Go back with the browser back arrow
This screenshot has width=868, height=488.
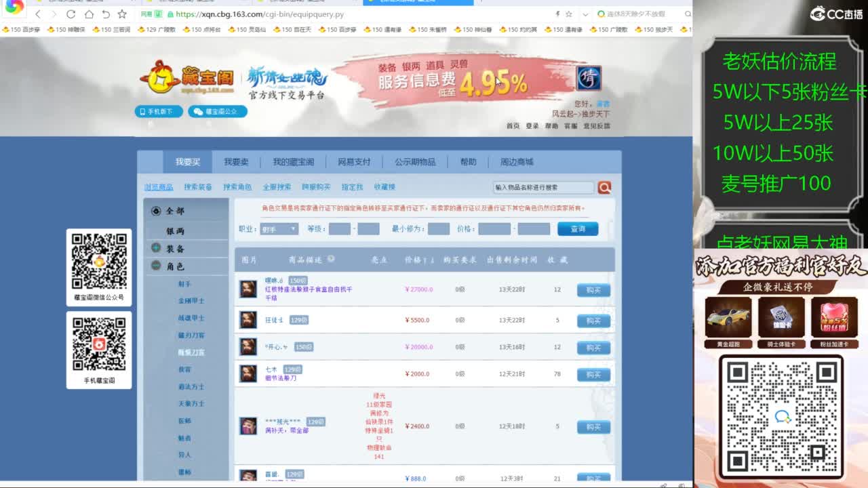(37, 14)
